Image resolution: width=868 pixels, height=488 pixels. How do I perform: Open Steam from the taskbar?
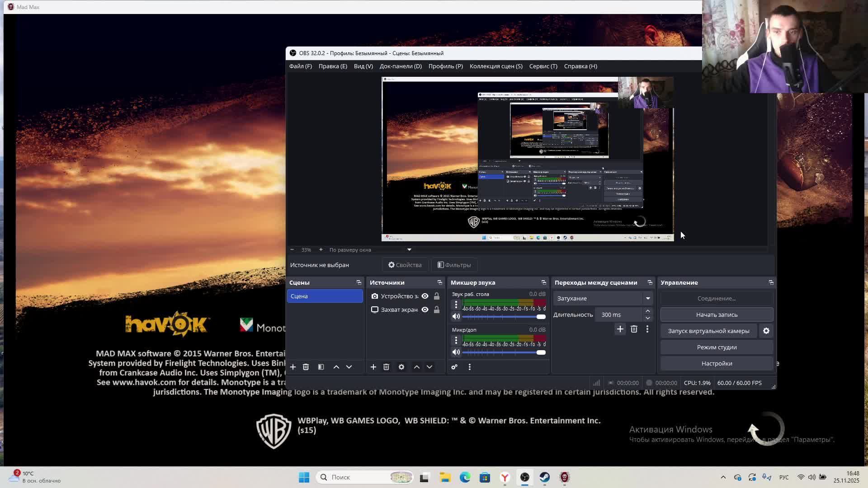(x=545, y=477)
